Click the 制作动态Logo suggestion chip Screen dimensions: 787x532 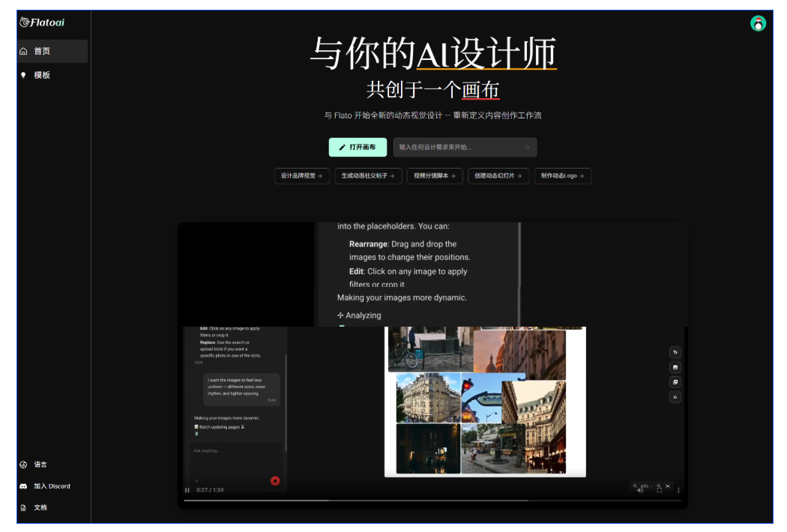click(x=562, y=176)
